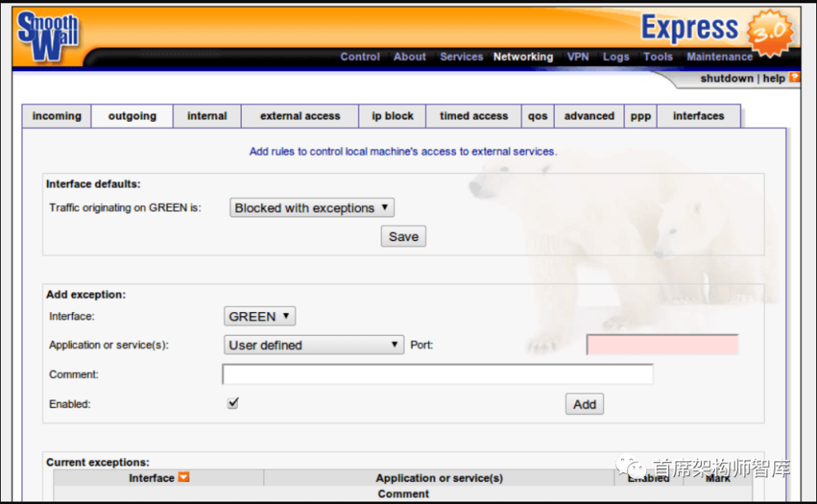Click the Interface column sort arrow icon

183,477
